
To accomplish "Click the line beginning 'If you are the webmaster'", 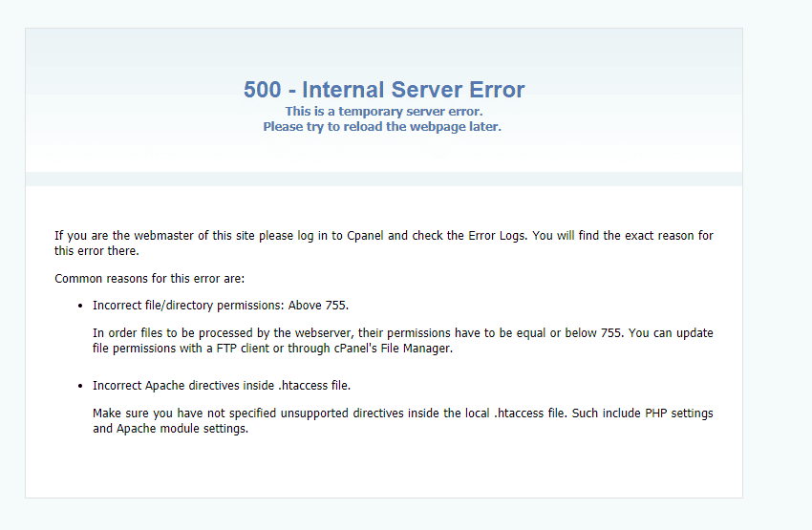I will [384, 236].
